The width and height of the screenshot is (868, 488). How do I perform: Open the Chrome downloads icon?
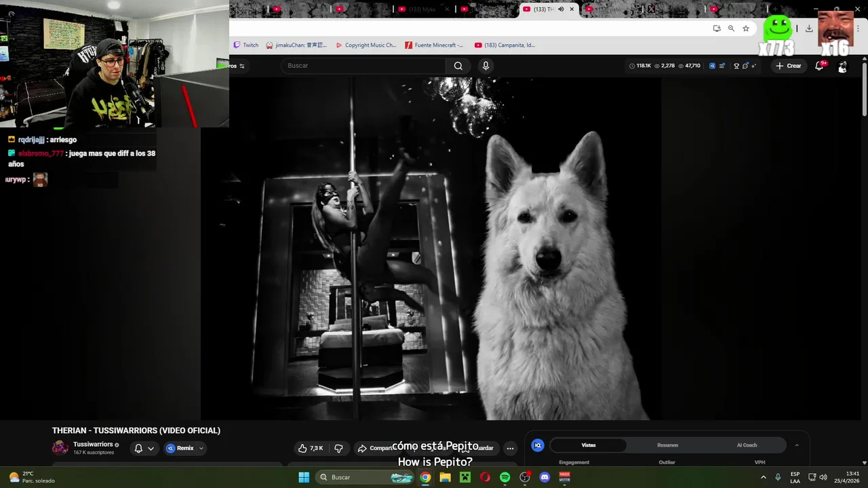[809, 28]
